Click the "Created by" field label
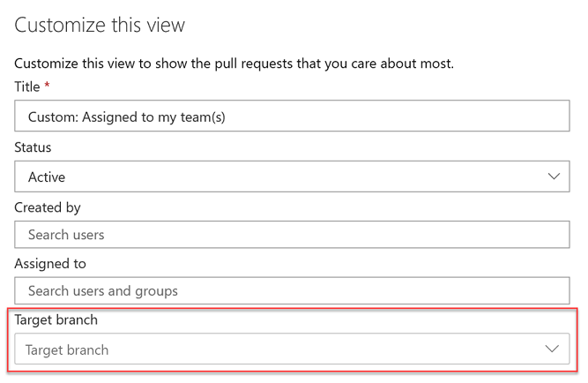This screenshot has width=588, height=383. (x=48, y=207)
